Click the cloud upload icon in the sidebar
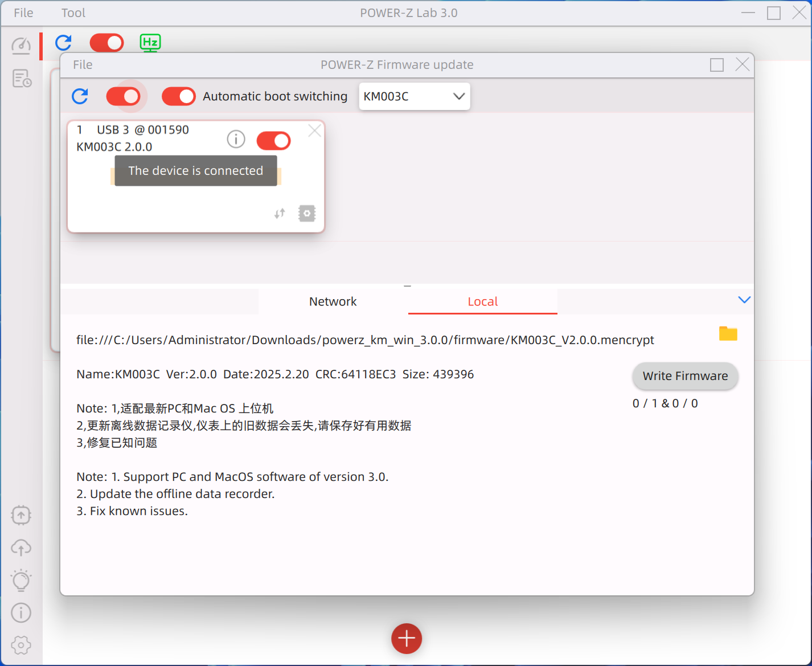 pyautogui.click(x=21, y=547)
